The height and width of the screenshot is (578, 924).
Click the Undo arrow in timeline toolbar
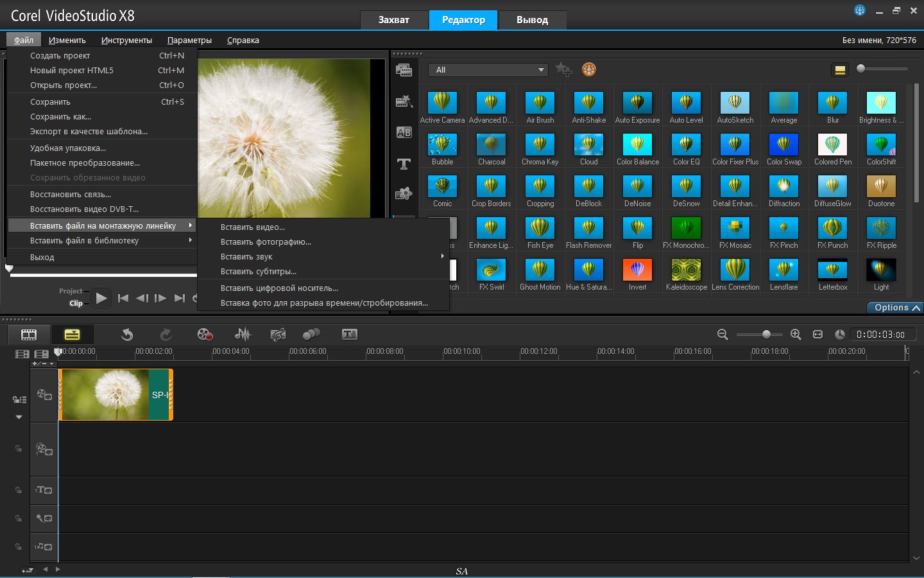click(x=127, y=334)
